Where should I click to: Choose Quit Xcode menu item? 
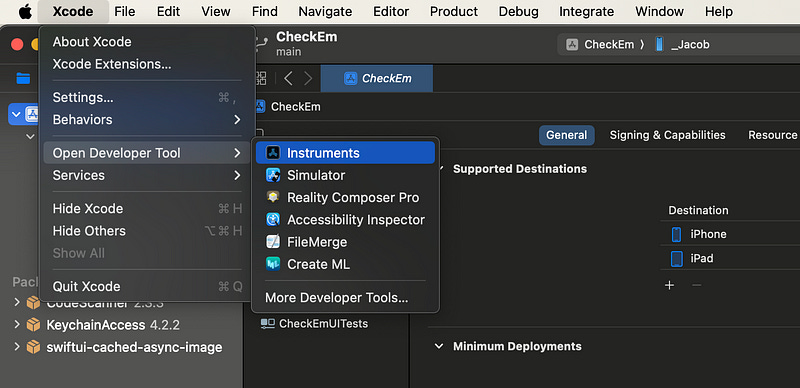click(147, 286)
